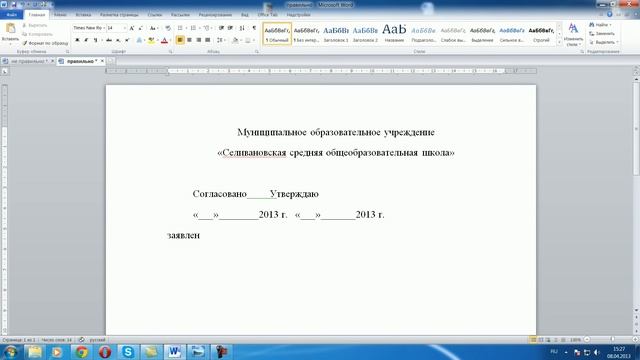Click the multilevel list icon
The height and width of the screenshot is (360, 640).
pyautogui.click(x=207, y=28)
